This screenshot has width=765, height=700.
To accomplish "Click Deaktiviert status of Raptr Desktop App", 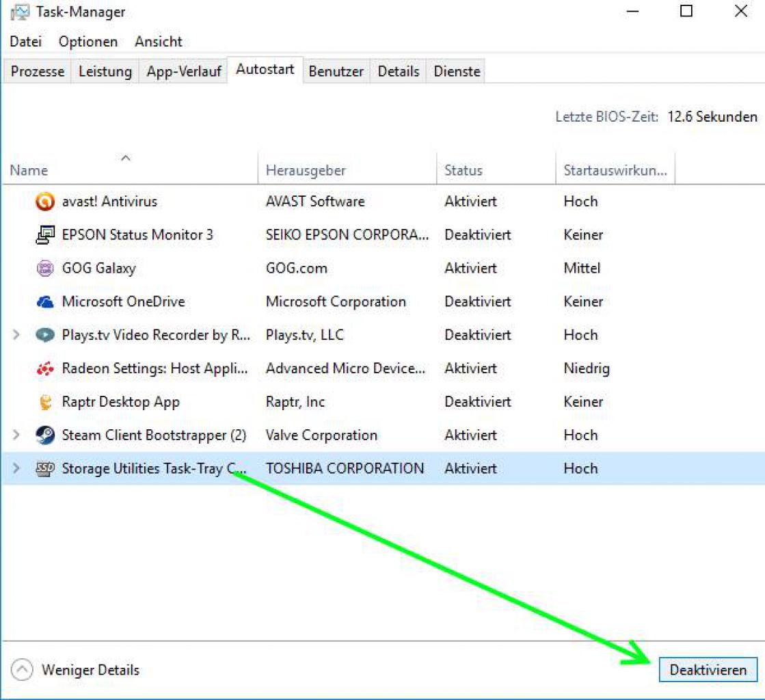I will (x=478, y=402).
